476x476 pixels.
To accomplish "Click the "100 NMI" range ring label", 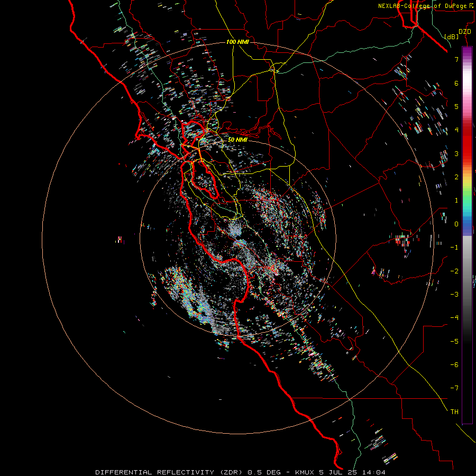I will click(x=237, y=42).
